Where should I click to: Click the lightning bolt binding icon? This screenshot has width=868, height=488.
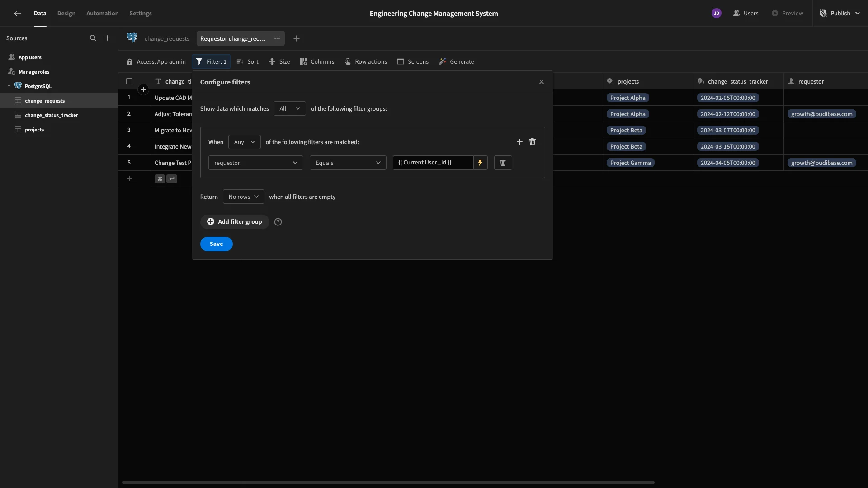pos(481,163)
